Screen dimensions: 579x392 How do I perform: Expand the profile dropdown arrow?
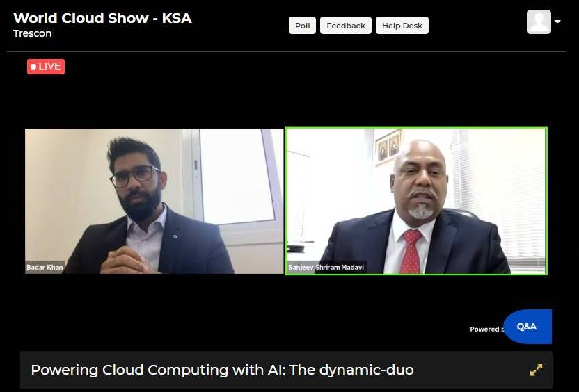557,22
